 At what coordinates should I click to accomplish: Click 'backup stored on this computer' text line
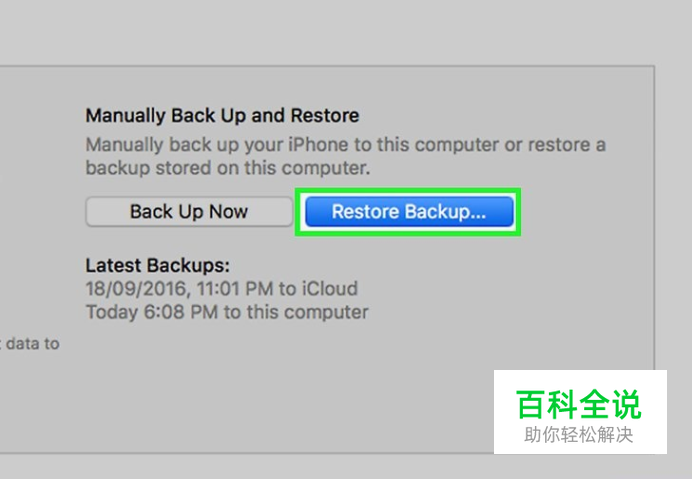(x=228, y=168)
